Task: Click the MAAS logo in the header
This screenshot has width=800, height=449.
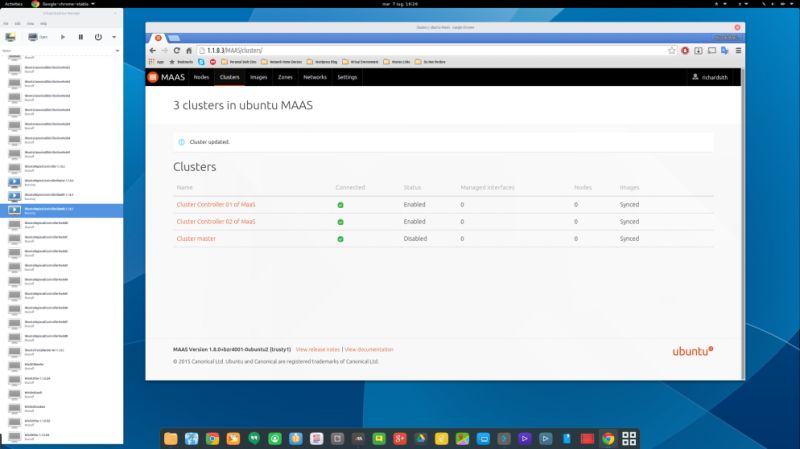Action: tap(166, 77)
